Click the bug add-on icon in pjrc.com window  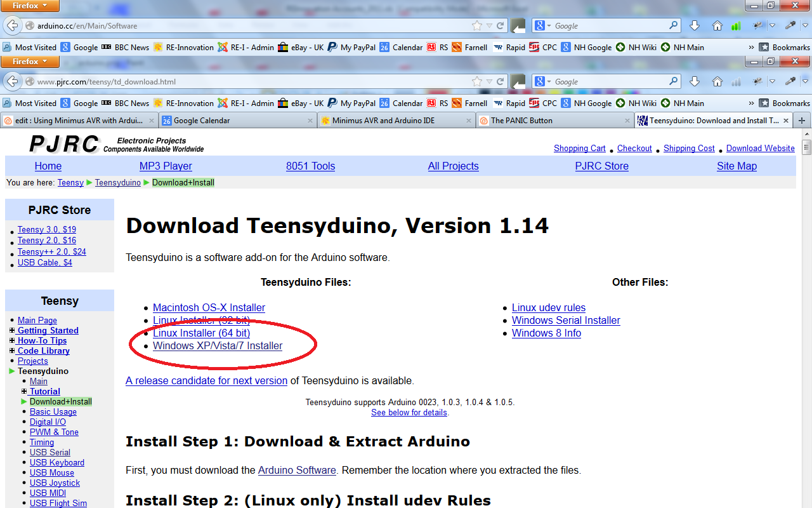point(757,81)
